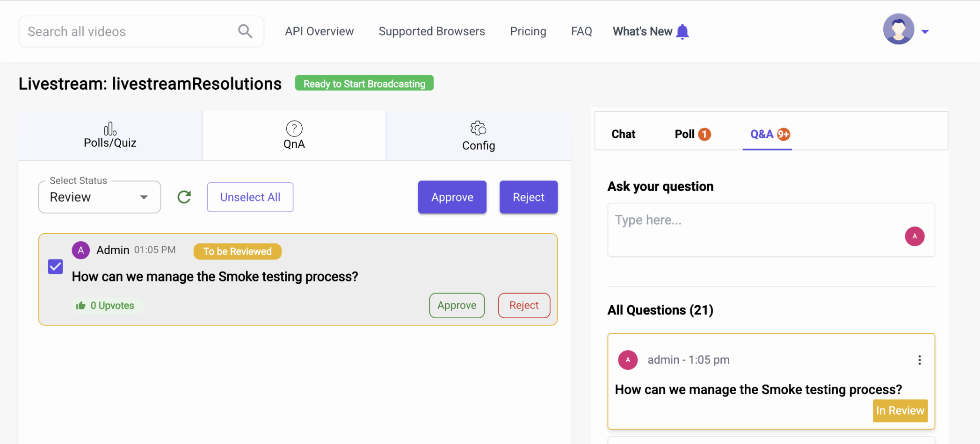The height and width of the screenshot is (444, 980).
Task: Click the What's New bell icon
Action: point(682,31)
